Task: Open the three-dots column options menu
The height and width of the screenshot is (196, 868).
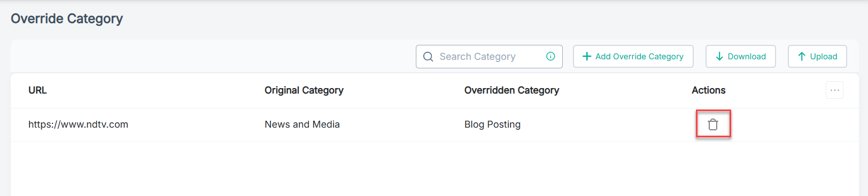Action: click(x=835, y=90)
